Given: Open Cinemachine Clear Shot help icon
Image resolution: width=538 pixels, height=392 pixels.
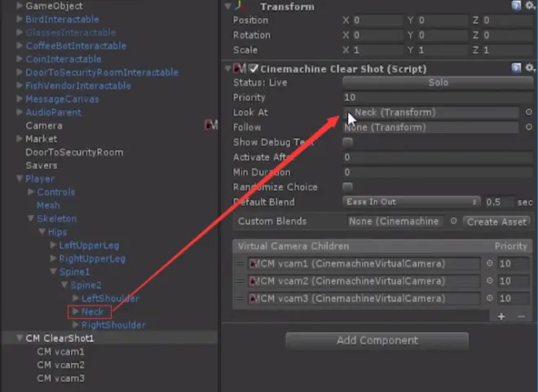Looking at the screenshot, I should pyautogui.click(x=516, y=68).
